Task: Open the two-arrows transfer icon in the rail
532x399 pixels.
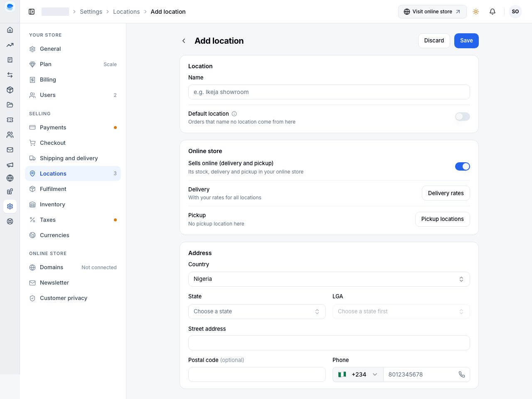Action: pos(10,75)
